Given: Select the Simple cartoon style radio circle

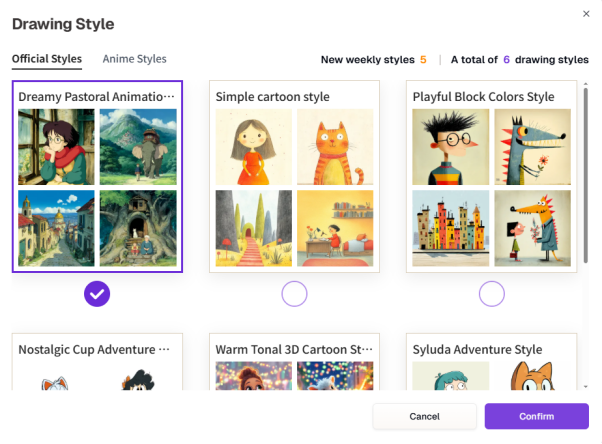Looking at the screenshot, I should click(294, 294).
